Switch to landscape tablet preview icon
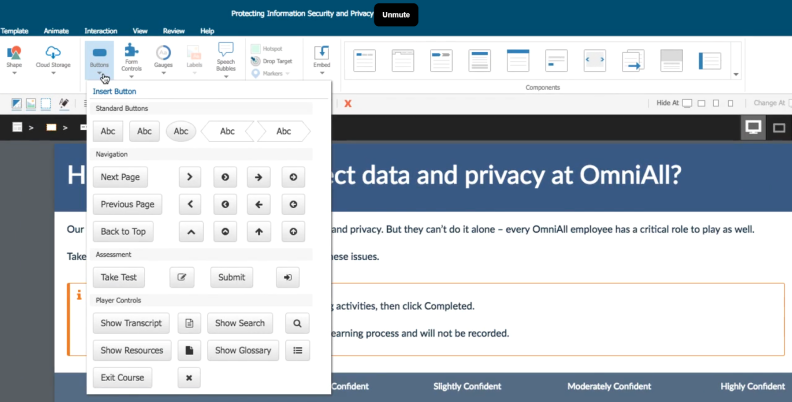Image resolution: width=792 pixels, height=402 pixels. tap(779, 128)
